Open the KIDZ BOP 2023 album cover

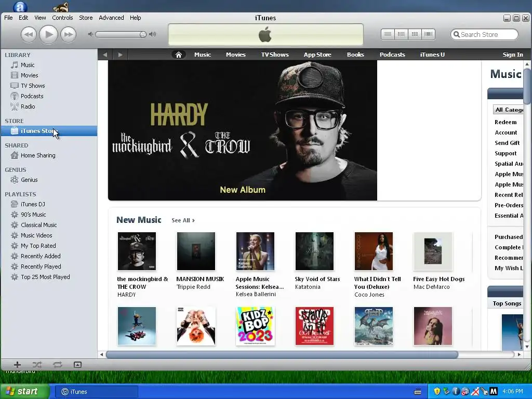(x=255, y=326)
